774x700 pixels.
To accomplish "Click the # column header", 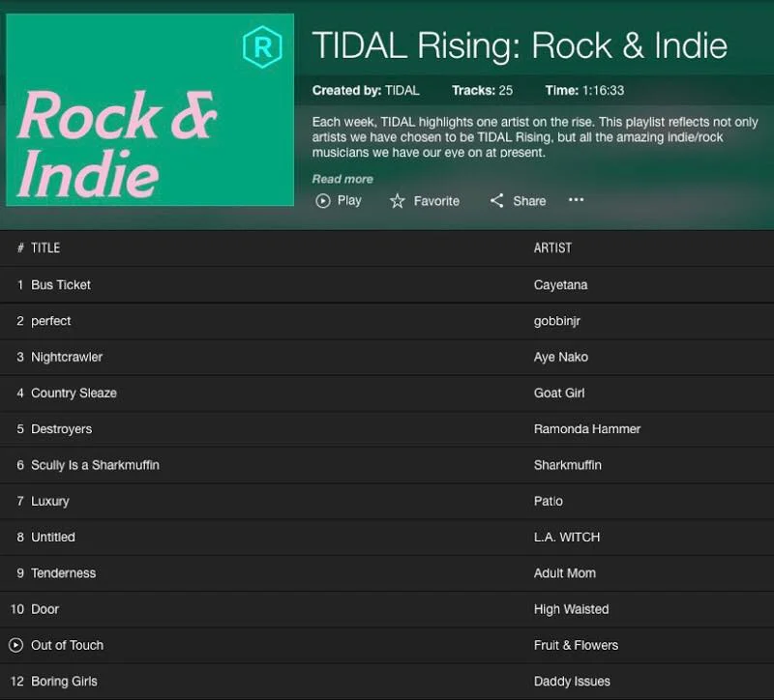I will pos(20,248).
